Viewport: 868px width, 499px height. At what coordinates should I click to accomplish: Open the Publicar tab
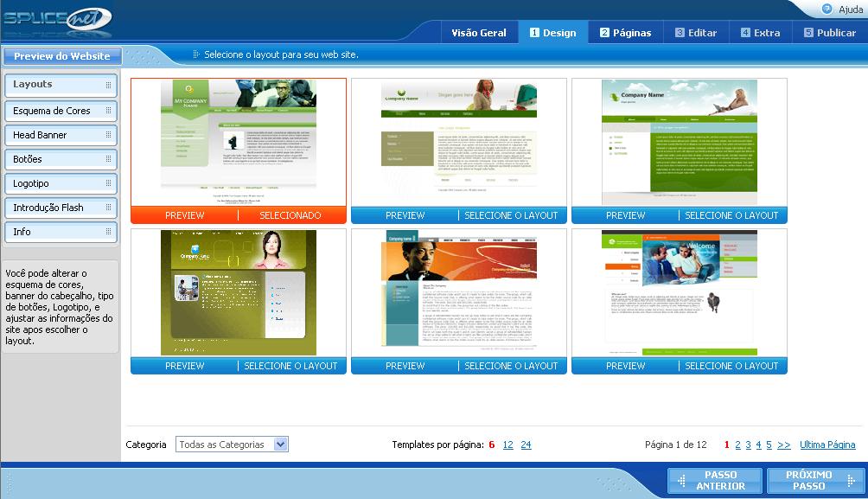click(x=829, y=33)
